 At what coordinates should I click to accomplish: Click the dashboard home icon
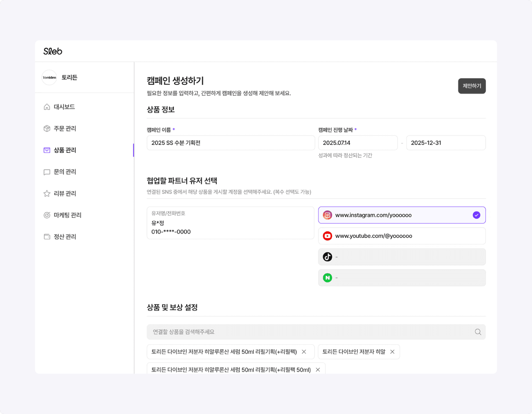point(47,107)
